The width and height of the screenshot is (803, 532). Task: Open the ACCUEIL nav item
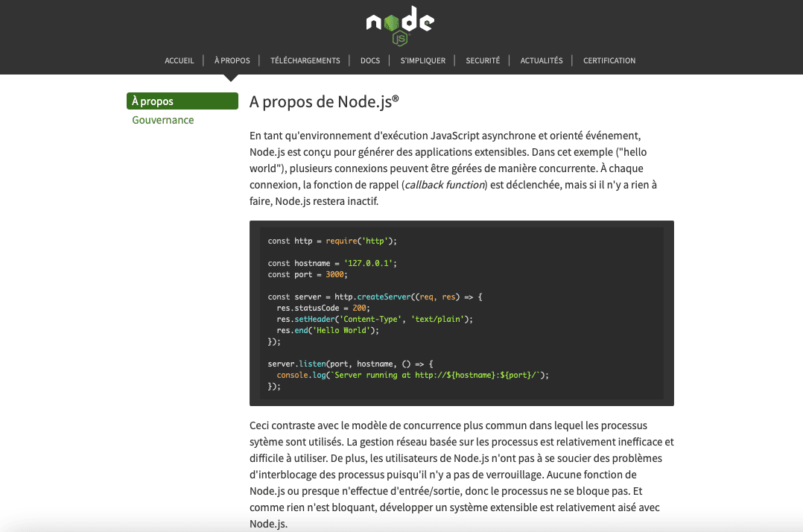tap(180, 60)
